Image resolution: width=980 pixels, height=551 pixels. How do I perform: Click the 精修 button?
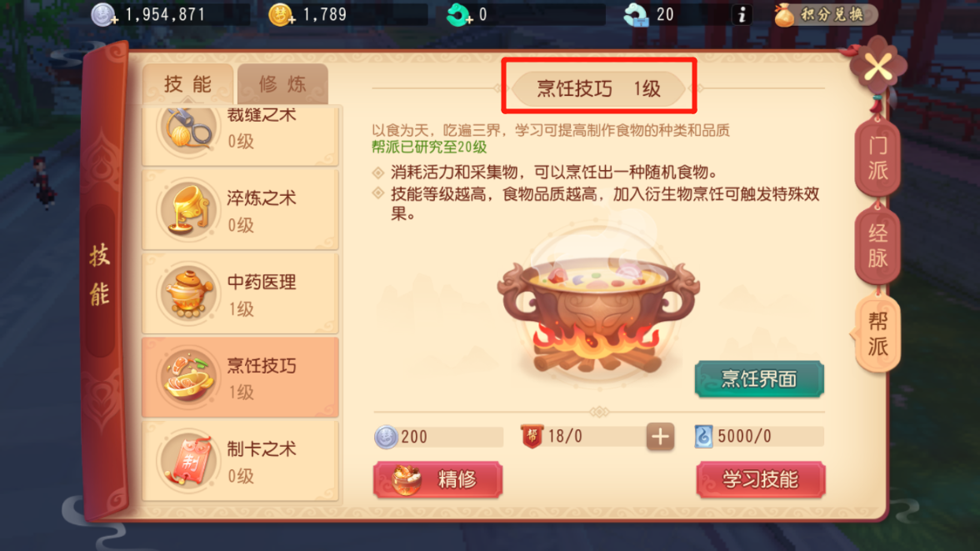[x=438, y=479]
